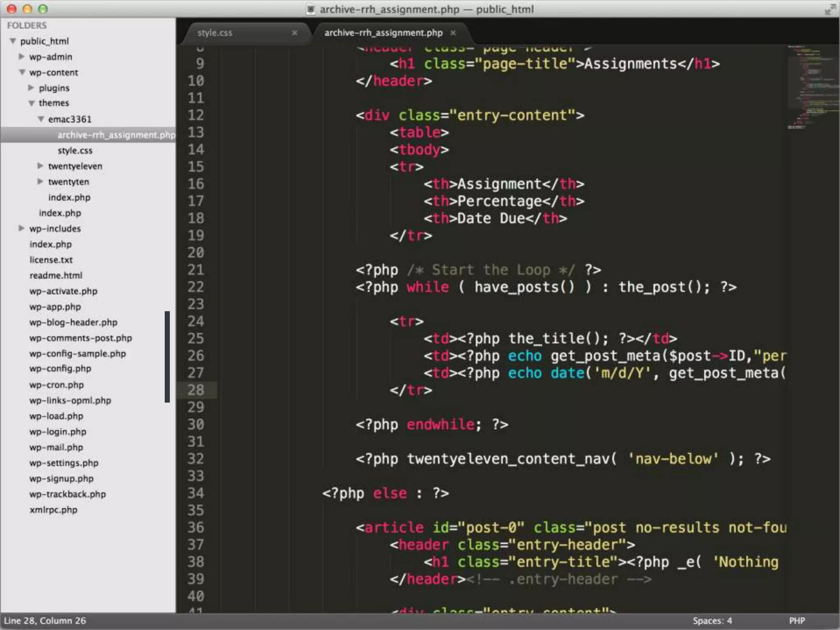Click the fullscreen arrows icon in title bar
Viewport: 840px width, 630px height.
830,9
